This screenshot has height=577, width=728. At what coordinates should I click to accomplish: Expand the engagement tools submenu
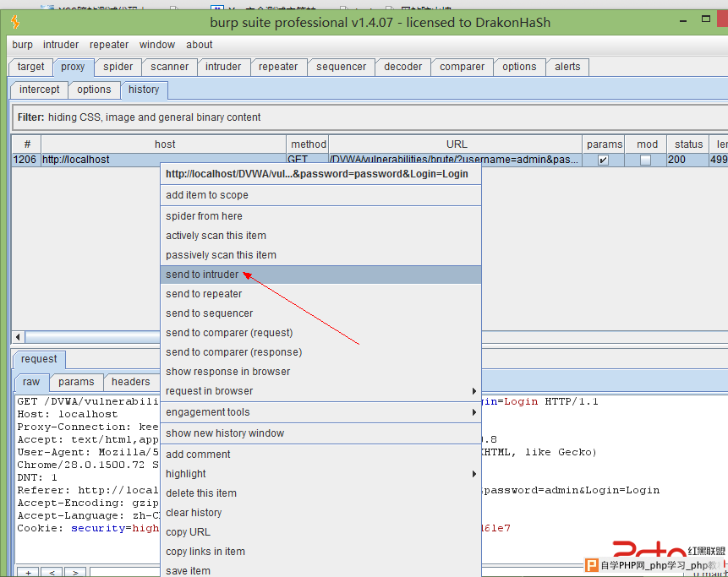(x=320, y=412)
